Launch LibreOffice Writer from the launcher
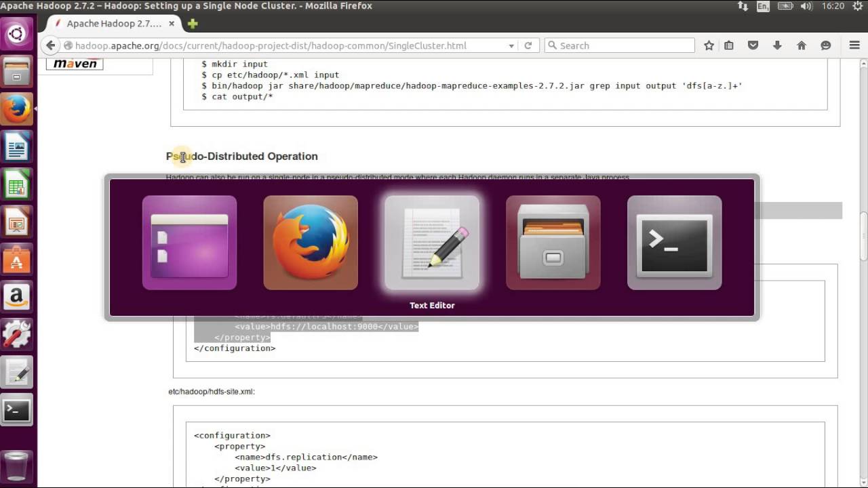 (x=17, y=146)
